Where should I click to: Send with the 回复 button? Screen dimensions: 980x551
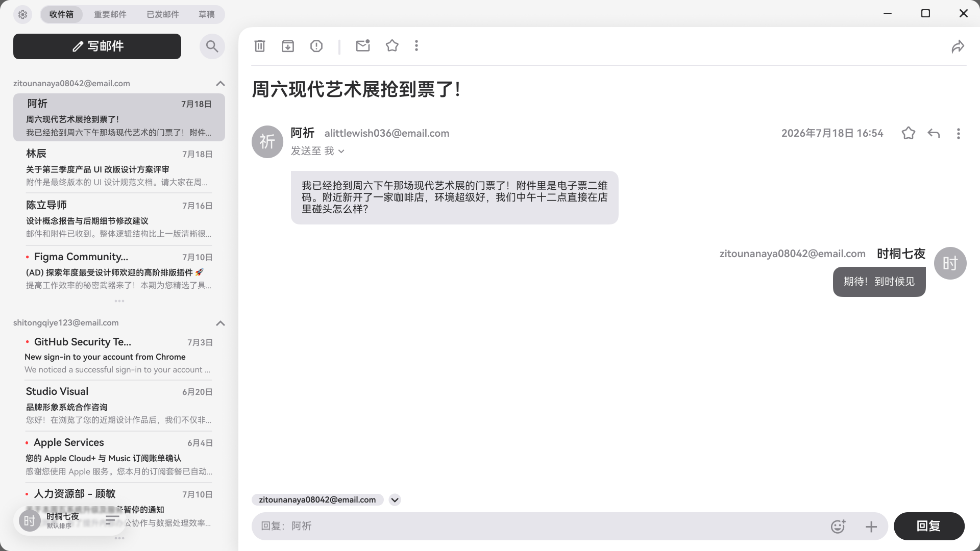pyautogui.click(x=929, y=527)
